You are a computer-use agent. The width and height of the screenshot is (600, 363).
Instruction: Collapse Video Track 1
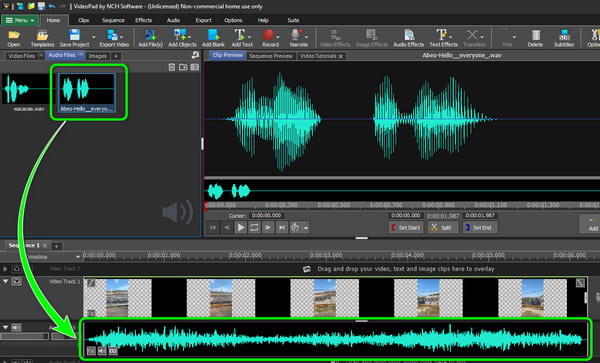pos(5,281)
